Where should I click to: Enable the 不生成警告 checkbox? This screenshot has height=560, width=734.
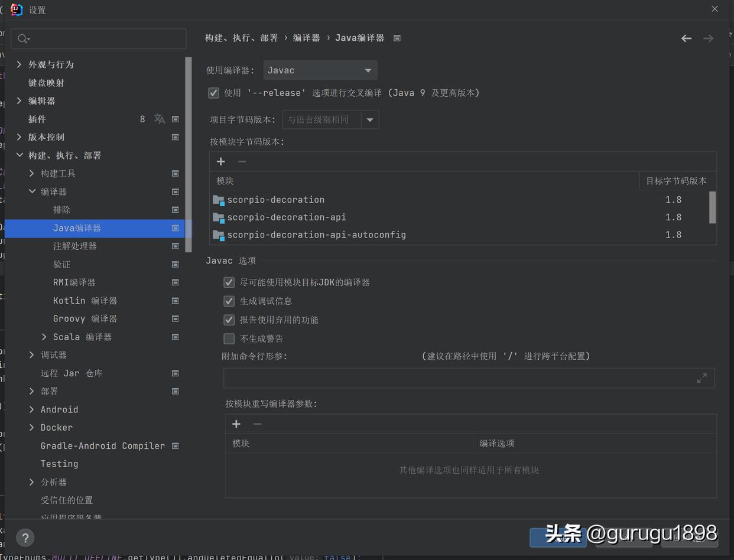pyautogui.click(x=229, y=338)
